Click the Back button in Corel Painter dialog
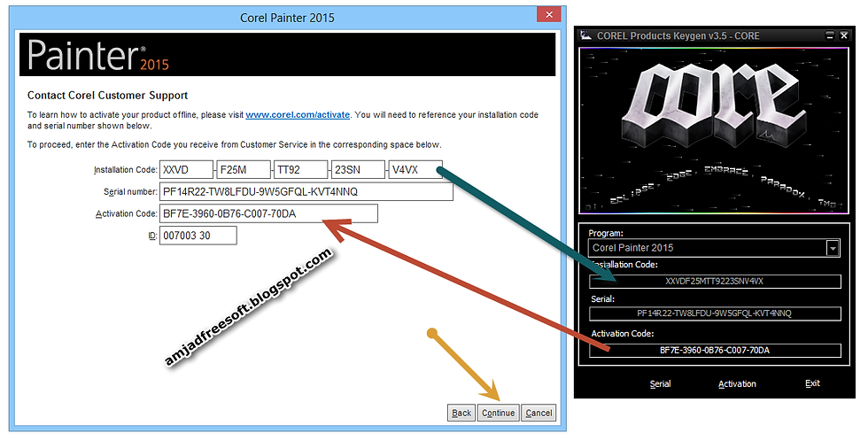The image size is (868, 441). pyautogui.click(x=461, y=413)
